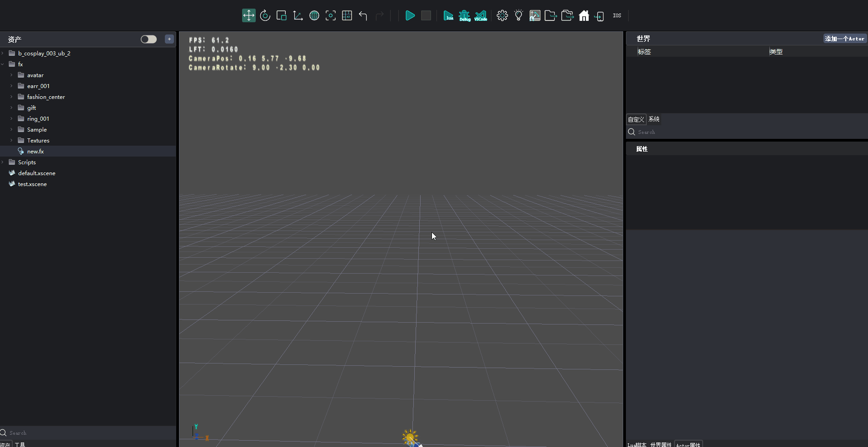Open settings gear icon
The image size is (868, 447).
coord(502,15)
